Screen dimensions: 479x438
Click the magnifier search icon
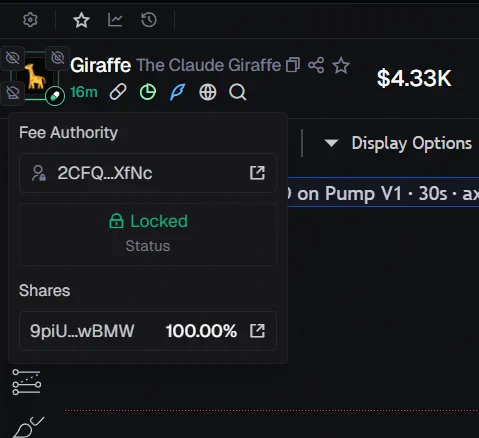pyautogui.click(x=238, y=92)
